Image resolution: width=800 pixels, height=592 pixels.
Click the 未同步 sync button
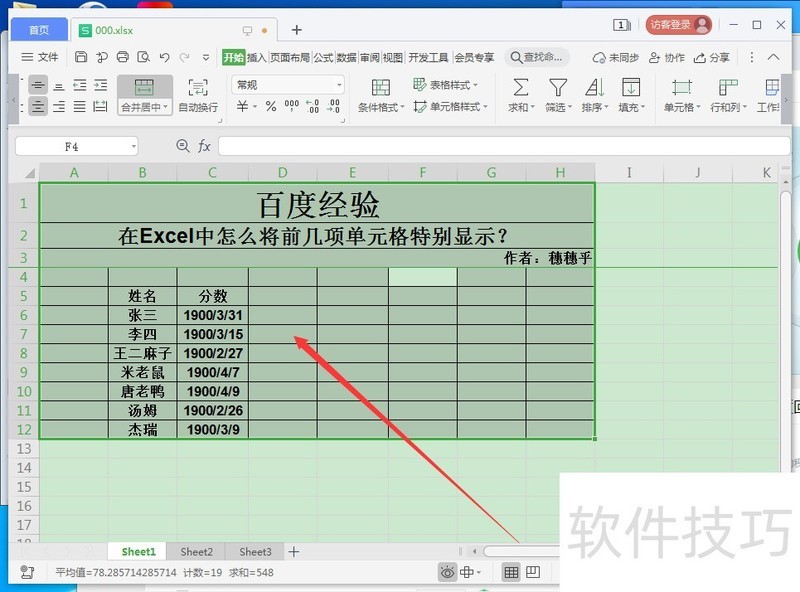point(615,57)
